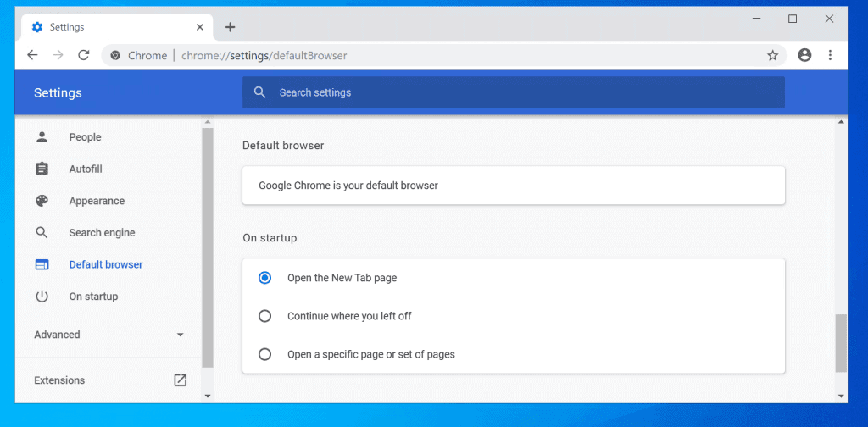Click the main page scroll up arrow
Image resolution: width=868 pixels, height=427 pixels.
pos(841,122)
